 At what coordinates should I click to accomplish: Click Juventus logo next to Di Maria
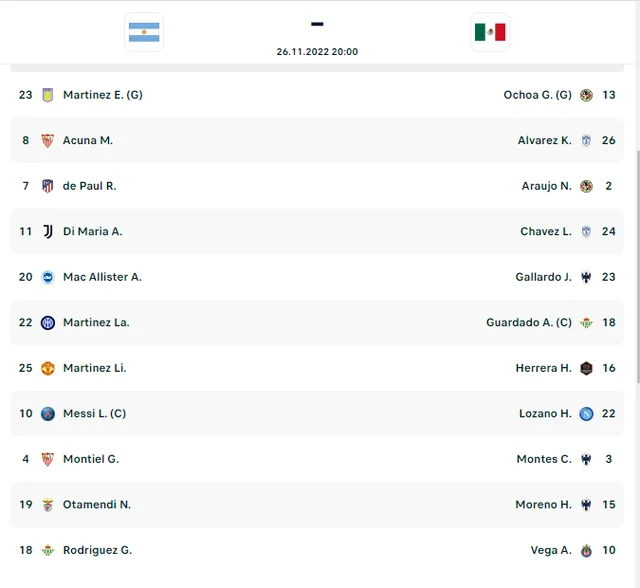click(48, 232)
